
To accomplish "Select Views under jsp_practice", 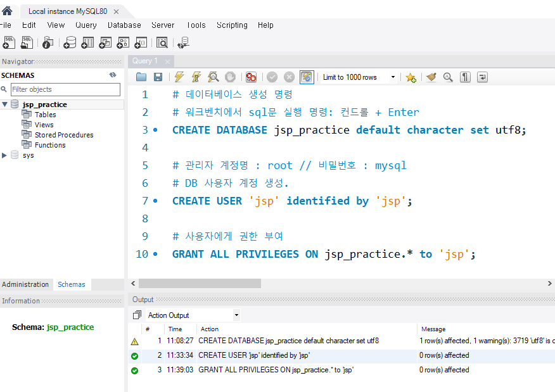I will (44, 125).
